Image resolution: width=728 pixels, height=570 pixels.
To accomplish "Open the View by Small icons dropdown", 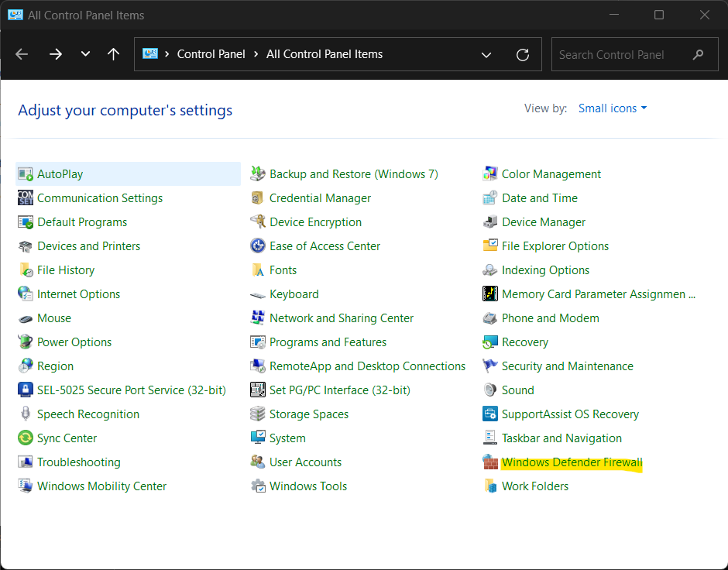I will (x=613, y=108).
